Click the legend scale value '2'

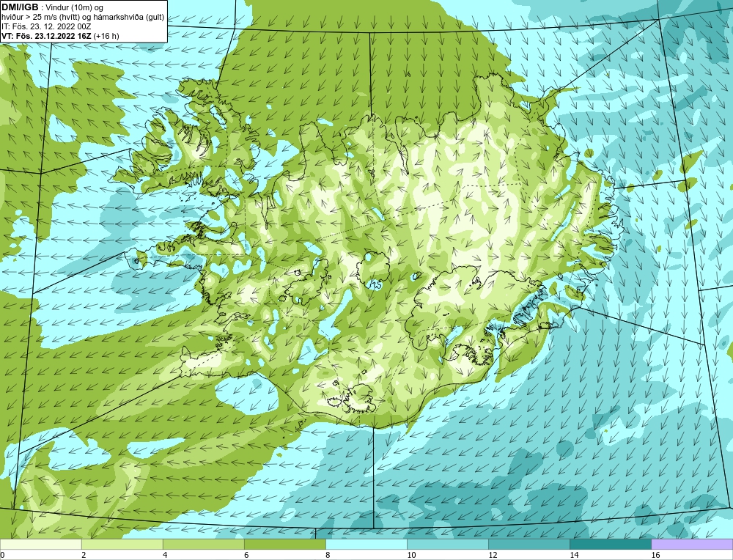tap(84, 555)
